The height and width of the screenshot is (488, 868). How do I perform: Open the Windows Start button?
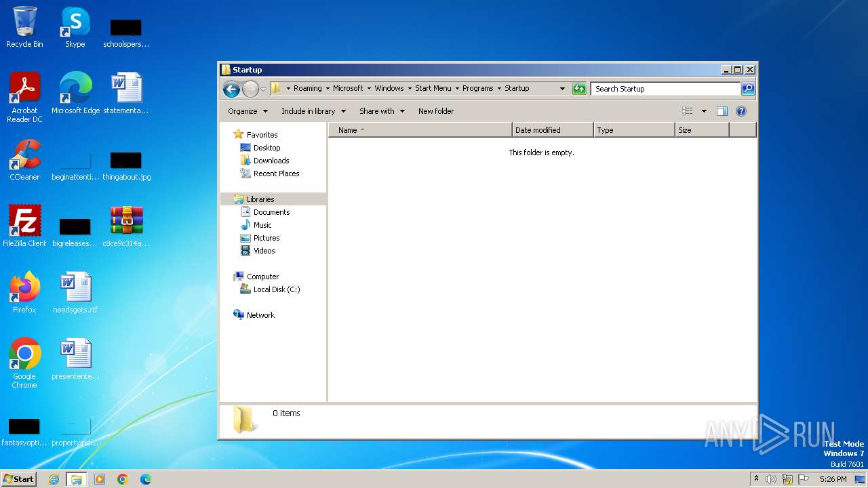tap(18, 479)
